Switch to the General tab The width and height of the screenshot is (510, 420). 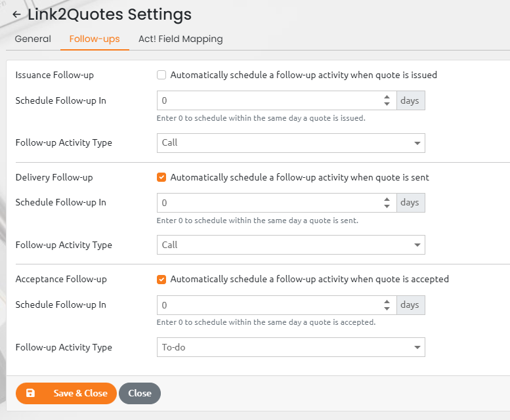pos(33,39)
